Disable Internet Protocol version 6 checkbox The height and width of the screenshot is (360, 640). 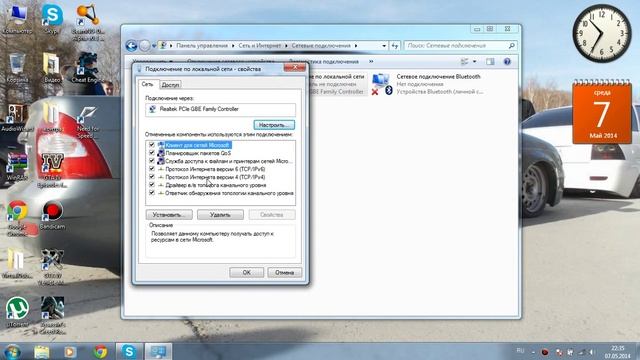click(x=152, y=169)
